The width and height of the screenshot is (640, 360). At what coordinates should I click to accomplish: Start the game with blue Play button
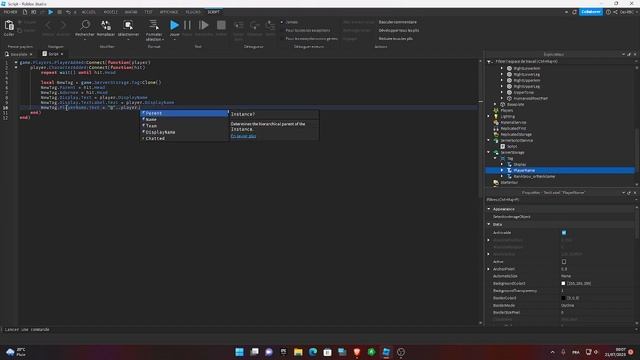tap(175, 25)
